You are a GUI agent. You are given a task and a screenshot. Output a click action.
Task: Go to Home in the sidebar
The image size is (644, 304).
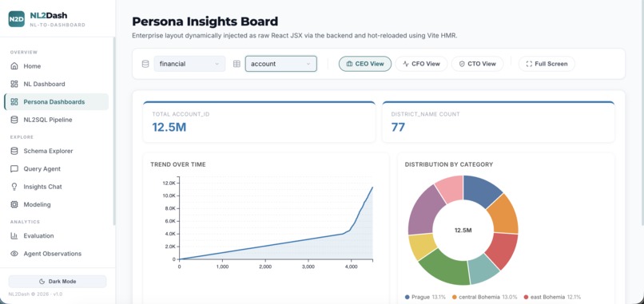click(x=57, y=66)
